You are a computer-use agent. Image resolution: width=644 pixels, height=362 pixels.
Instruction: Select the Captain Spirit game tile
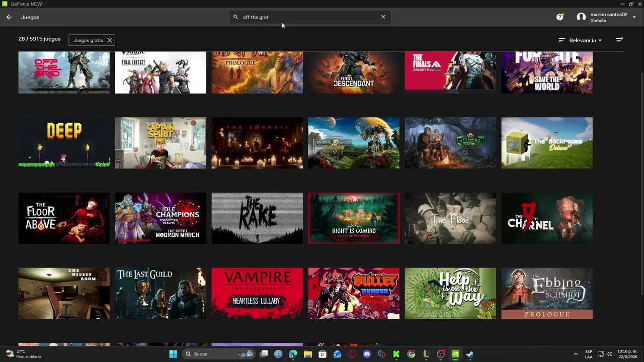click(160, 143)
